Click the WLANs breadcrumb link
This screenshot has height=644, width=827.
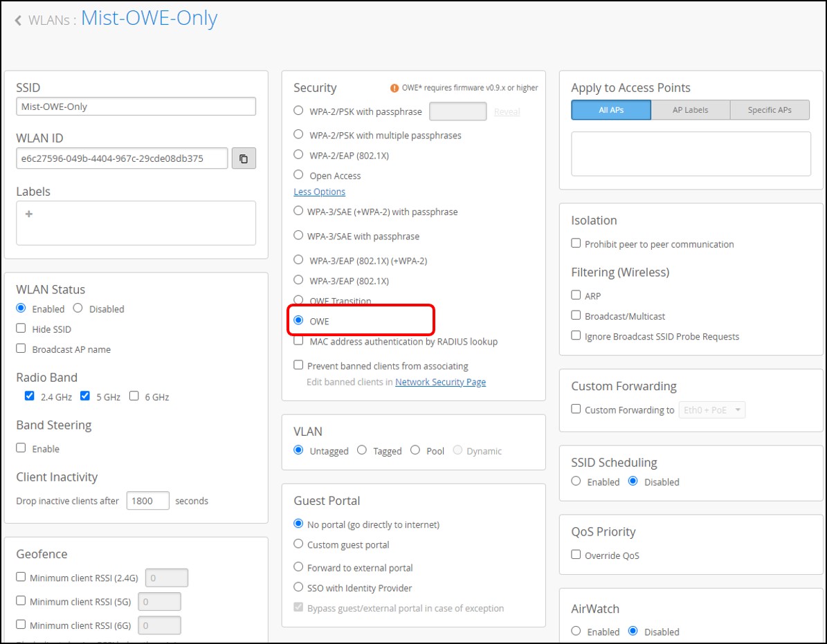pos(48,20)
